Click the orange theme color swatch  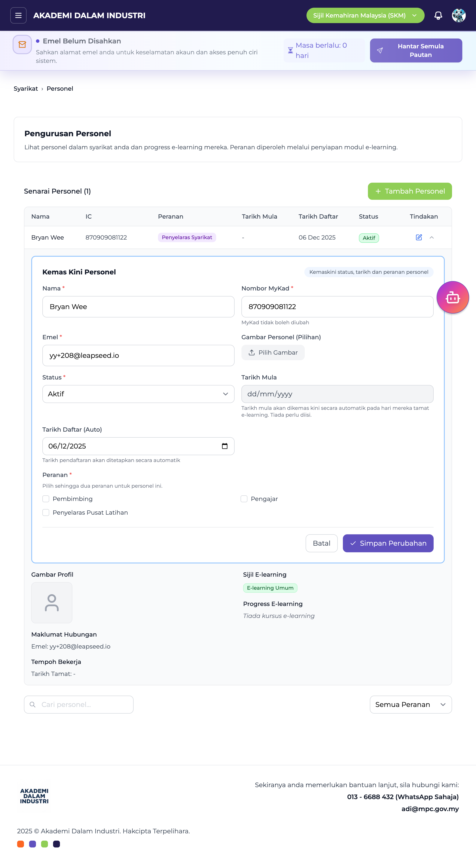coord(21,844)
